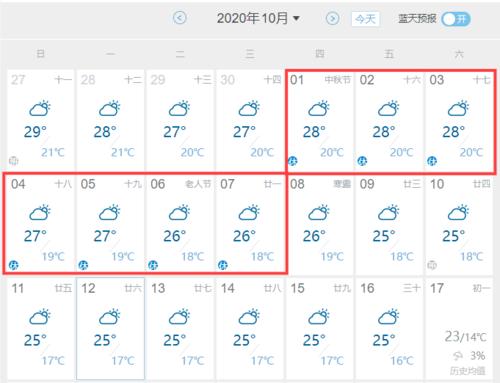Click the 28° temperature on day 03
This screenshot has width=500, height=383.
[453, 132]
